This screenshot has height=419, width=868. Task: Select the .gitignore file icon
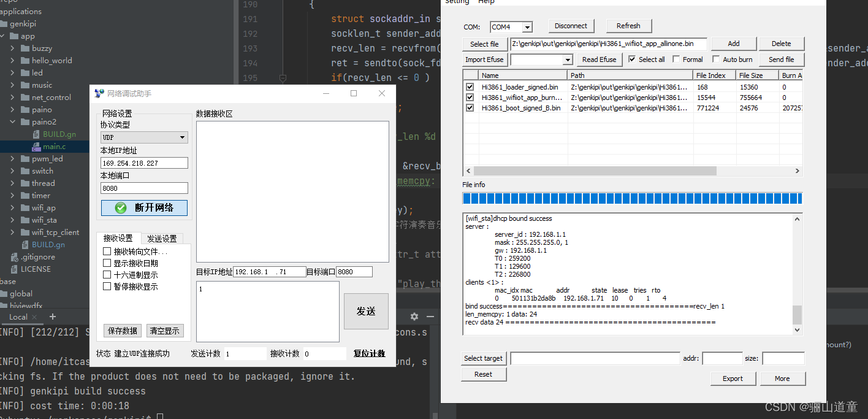[x=15, y=257]
